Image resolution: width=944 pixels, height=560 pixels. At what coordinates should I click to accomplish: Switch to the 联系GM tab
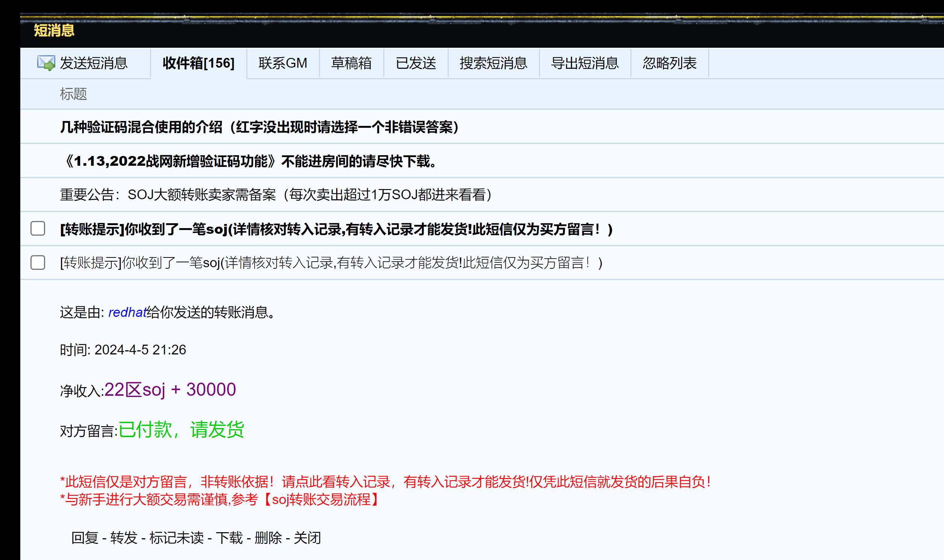click(x=283, y=63)
